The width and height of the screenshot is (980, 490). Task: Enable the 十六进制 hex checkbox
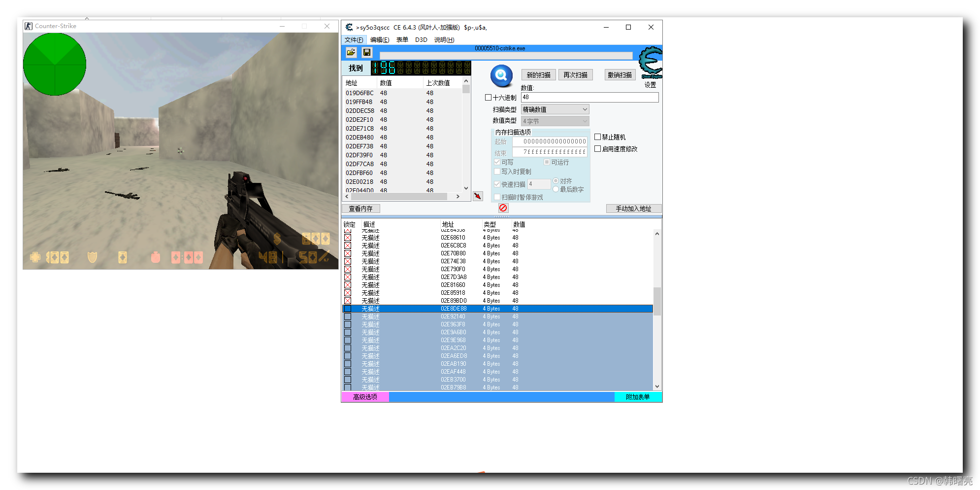click(489, 98)
